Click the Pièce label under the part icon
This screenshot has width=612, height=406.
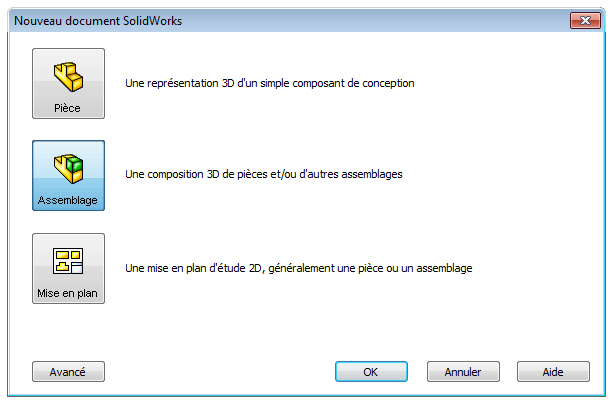pos(67,108)
